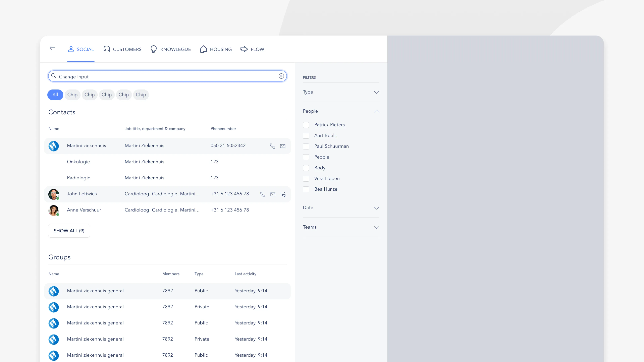Collapse the People filter section
644x362 pixels.
click(x=377, y=111)
